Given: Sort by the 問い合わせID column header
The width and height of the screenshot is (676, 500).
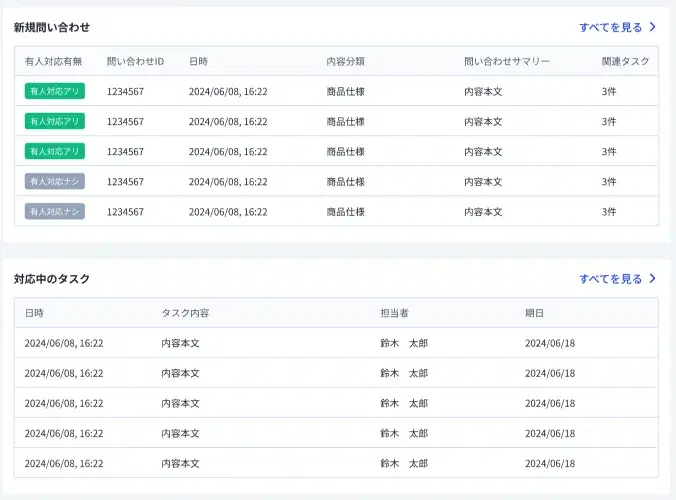Looking at the screenshot, I should (135, 61).
